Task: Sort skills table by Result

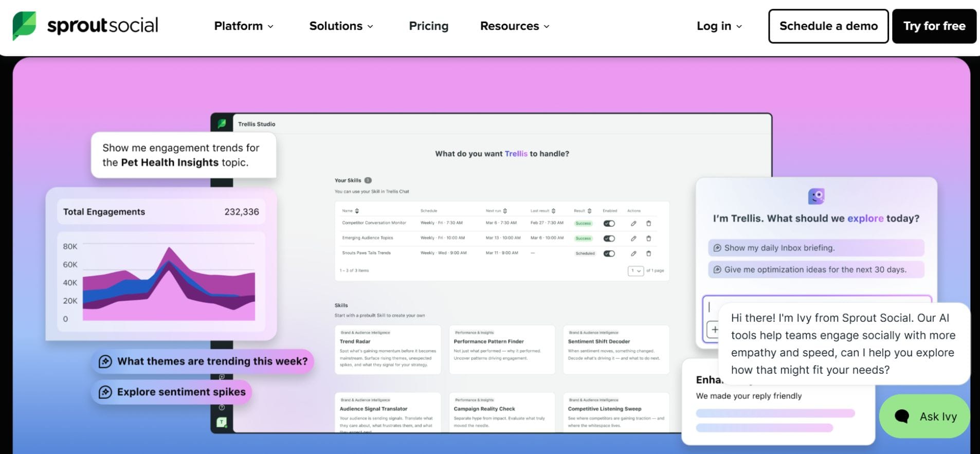Action: point(589,211)
